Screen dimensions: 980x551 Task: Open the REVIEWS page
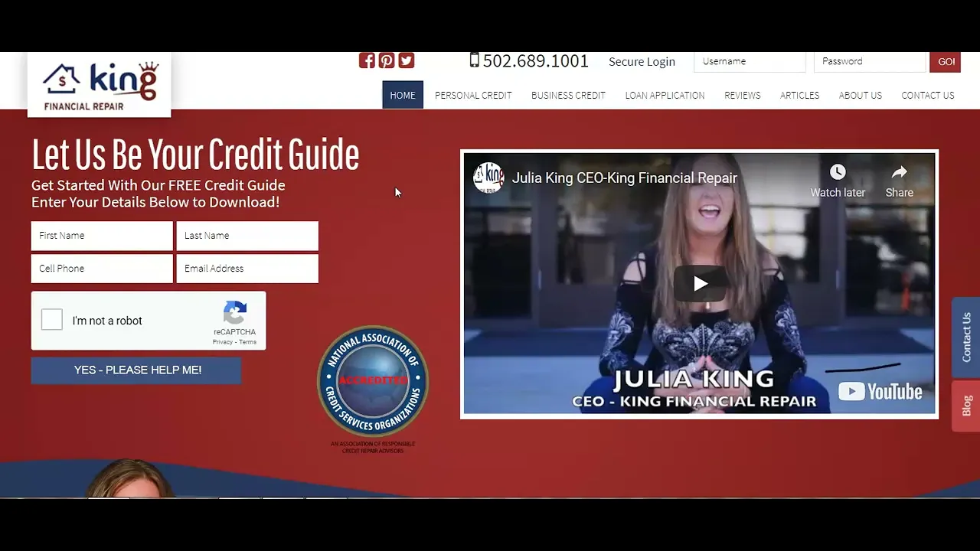tap(743, 96)
